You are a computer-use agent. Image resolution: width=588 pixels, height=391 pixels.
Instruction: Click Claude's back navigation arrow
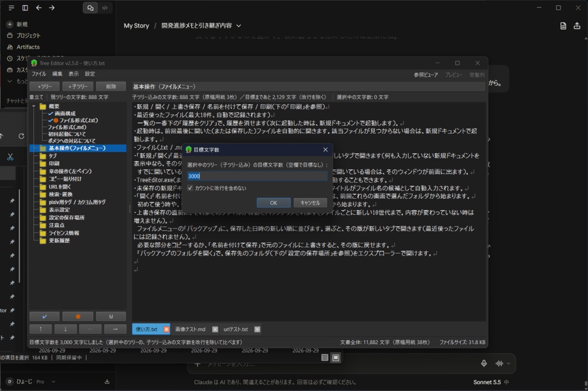pos(38,7)
